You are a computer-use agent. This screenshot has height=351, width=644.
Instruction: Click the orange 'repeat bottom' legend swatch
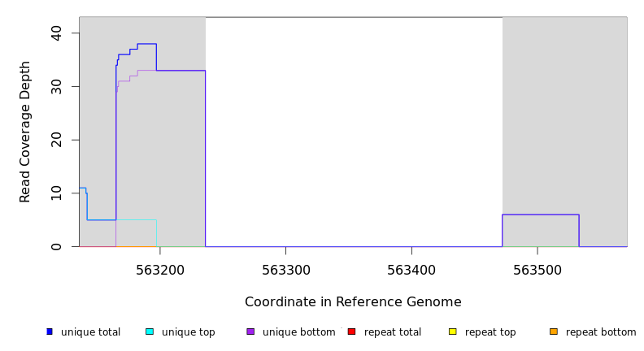coord(554,331)
